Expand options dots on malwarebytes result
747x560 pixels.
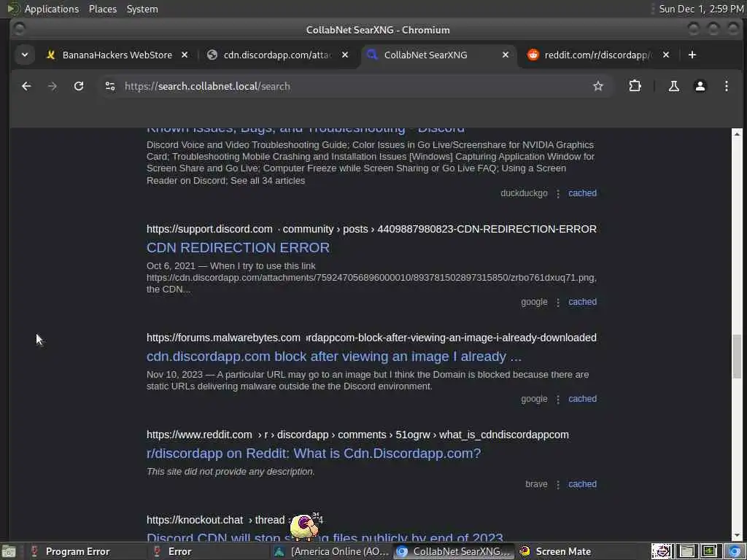click(558, 400)
